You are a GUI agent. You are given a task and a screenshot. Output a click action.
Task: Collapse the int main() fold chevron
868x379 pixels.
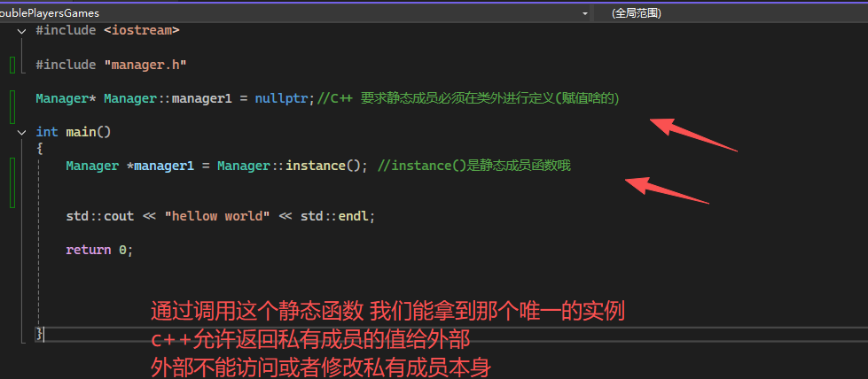21,132
